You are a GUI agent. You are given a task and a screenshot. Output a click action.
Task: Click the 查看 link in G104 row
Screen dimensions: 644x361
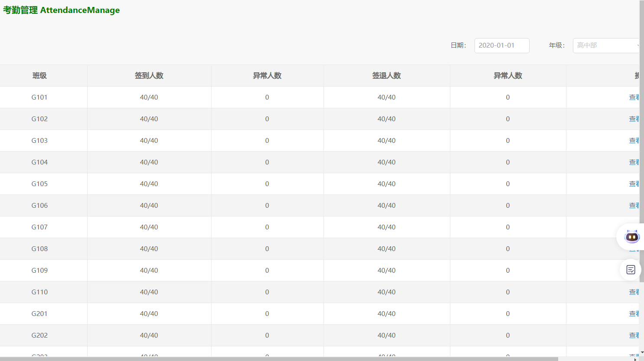[634, 162]
